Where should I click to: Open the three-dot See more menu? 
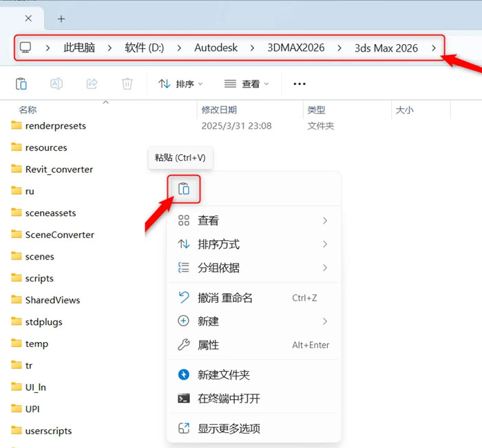click(300, 84)
